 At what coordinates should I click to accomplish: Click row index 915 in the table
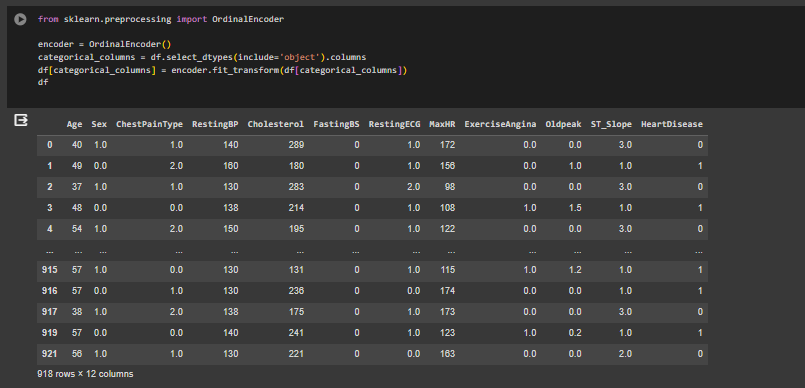(49, 270)
